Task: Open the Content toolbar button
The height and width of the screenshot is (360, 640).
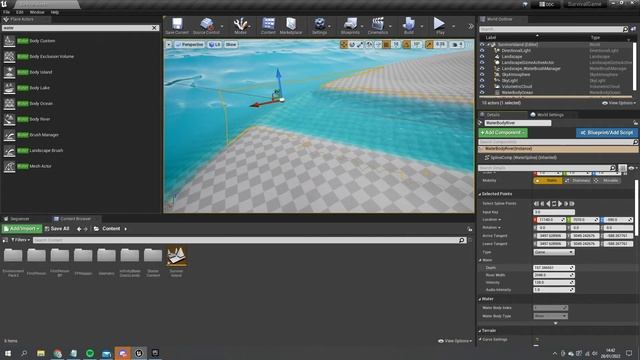Action: 268,26
